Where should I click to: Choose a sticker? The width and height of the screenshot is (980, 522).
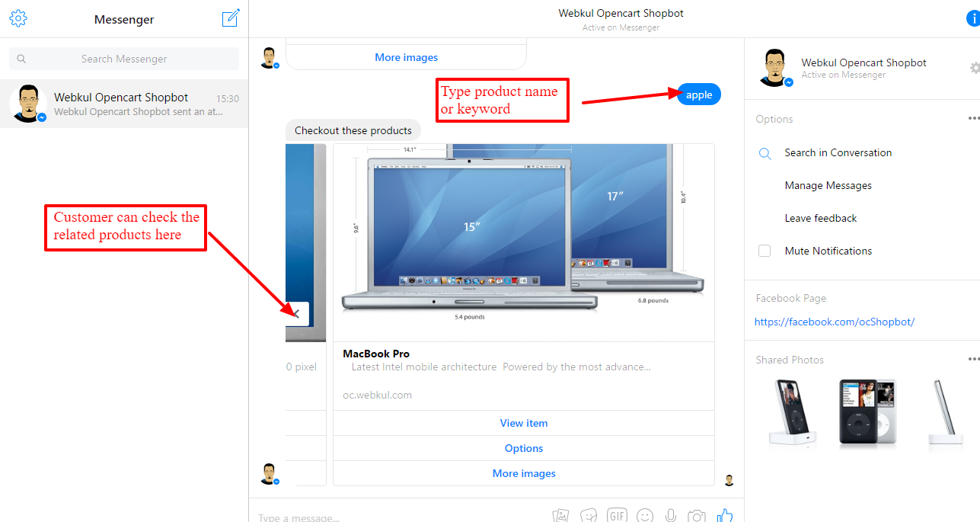click(x=588, y=516)
